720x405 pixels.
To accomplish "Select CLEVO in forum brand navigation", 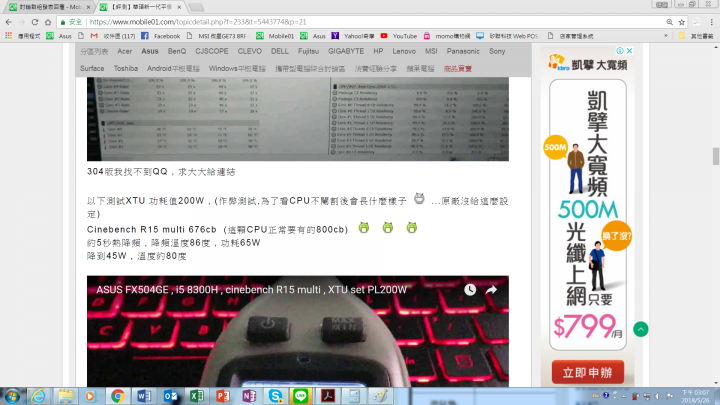I will [250, 51].
